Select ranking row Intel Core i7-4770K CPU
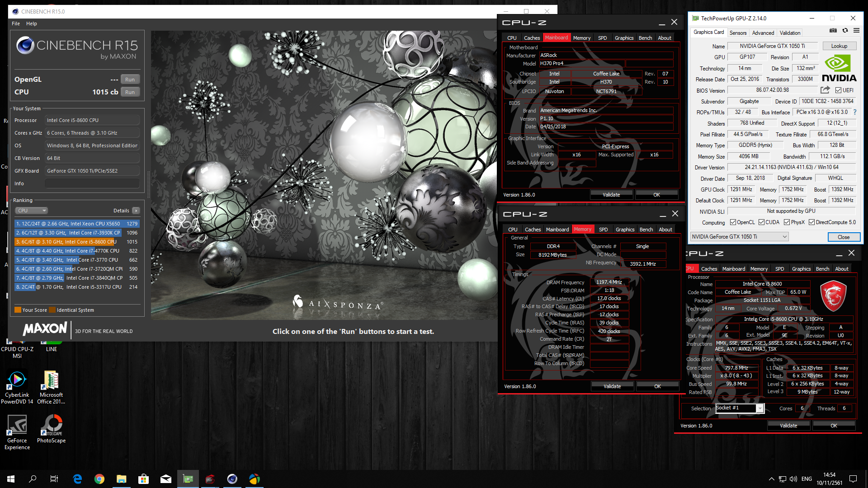Screen dimensions: 868x488 [77, 251]
